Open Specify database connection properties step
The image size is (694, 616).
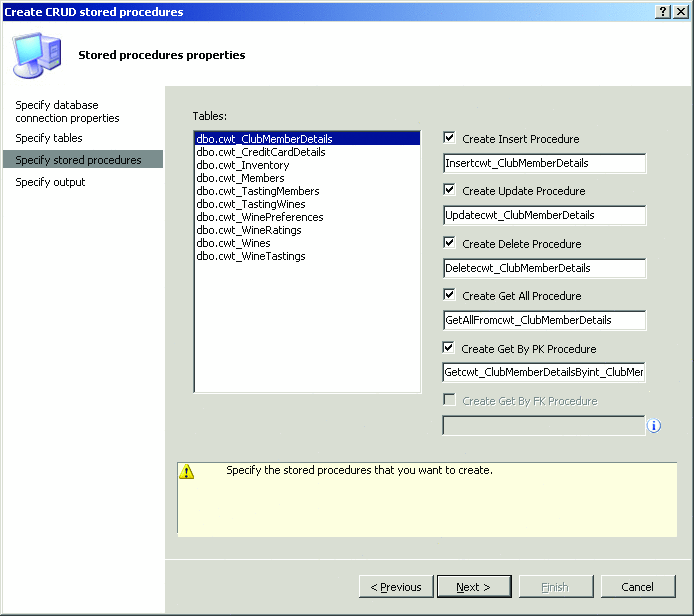pos(67,112)
